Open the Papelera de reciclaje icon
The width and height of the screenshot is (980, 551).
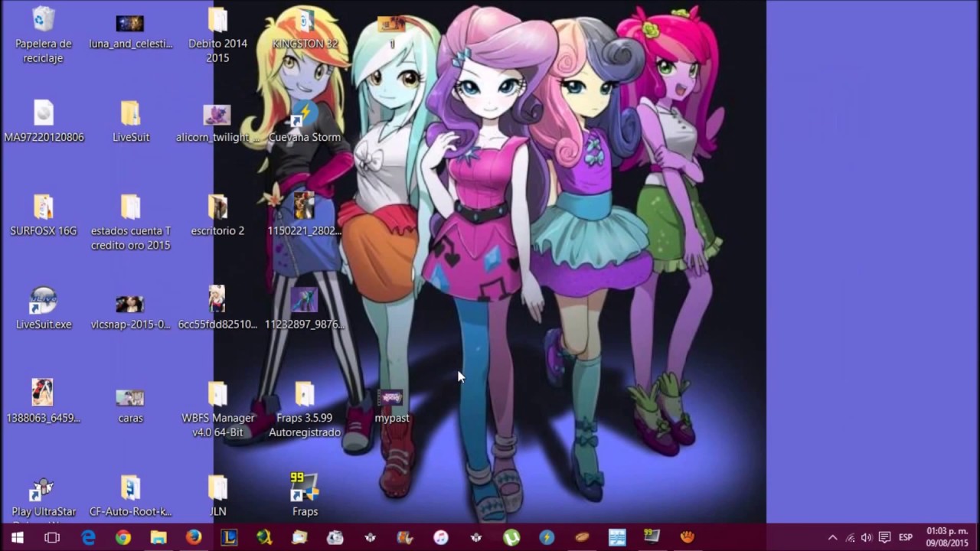[44, 34]
